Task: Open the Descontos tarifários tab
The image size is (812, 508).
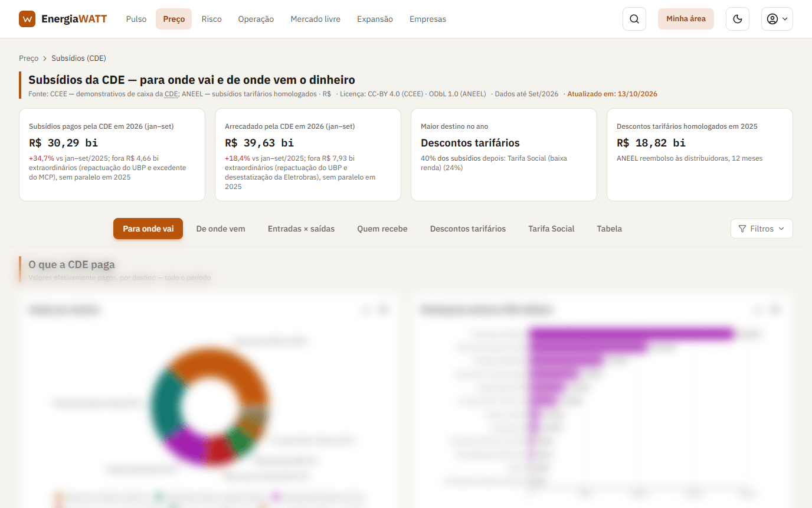Action: (468, 229)
